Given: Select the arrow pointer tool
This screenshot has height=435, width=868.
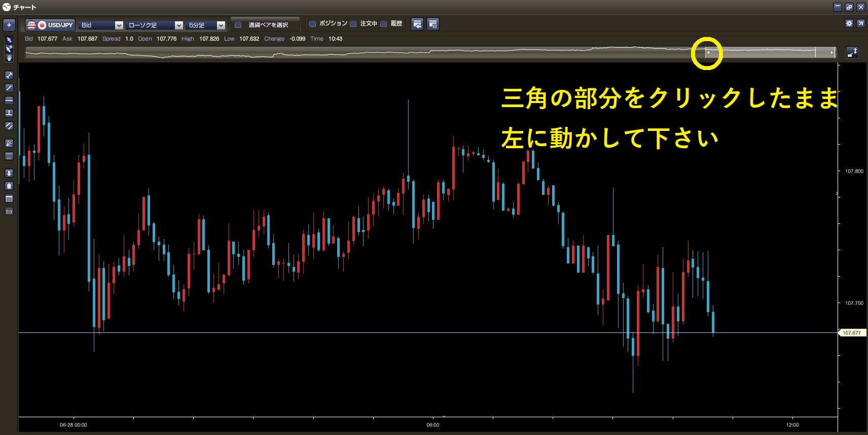Looking at the screenshot, I should [x=9, y=40].
